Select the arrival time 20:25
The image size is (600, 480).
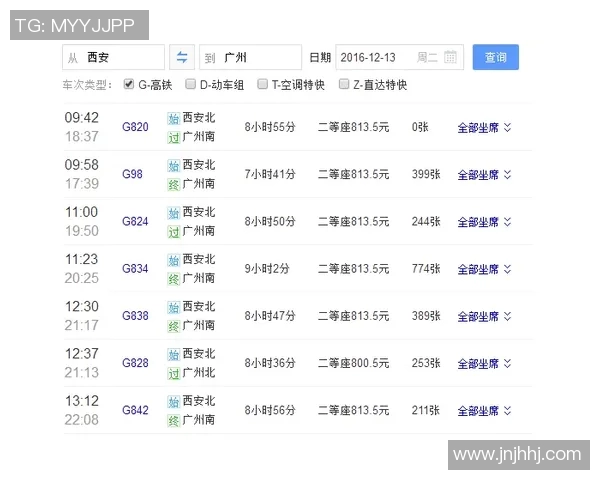tap(82, 278)
